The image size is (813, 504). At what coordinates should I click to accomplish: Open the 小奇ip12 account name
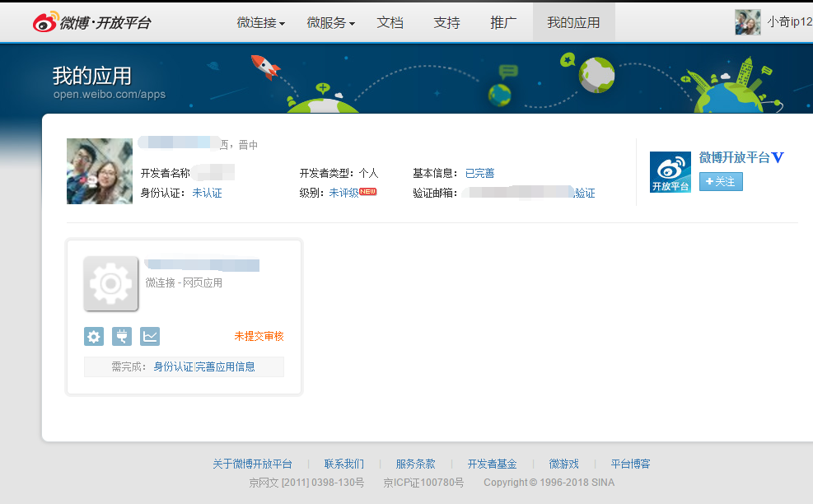790,22
